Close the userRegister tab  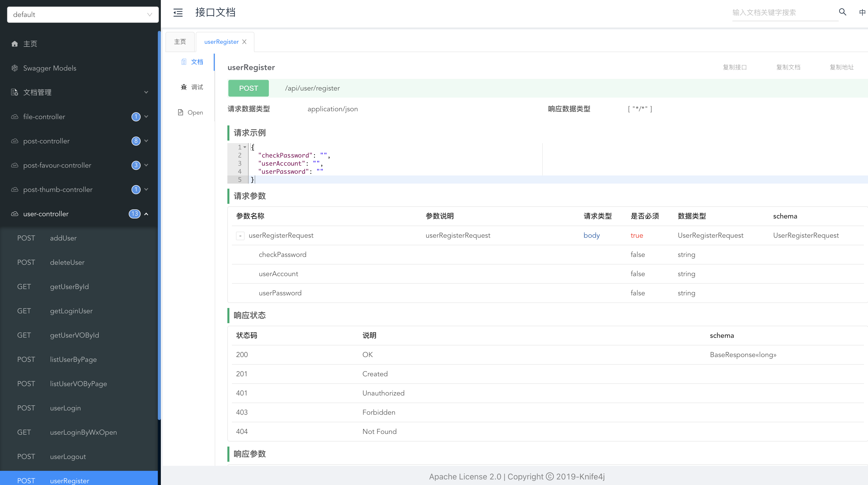click(x=244, y=42)
